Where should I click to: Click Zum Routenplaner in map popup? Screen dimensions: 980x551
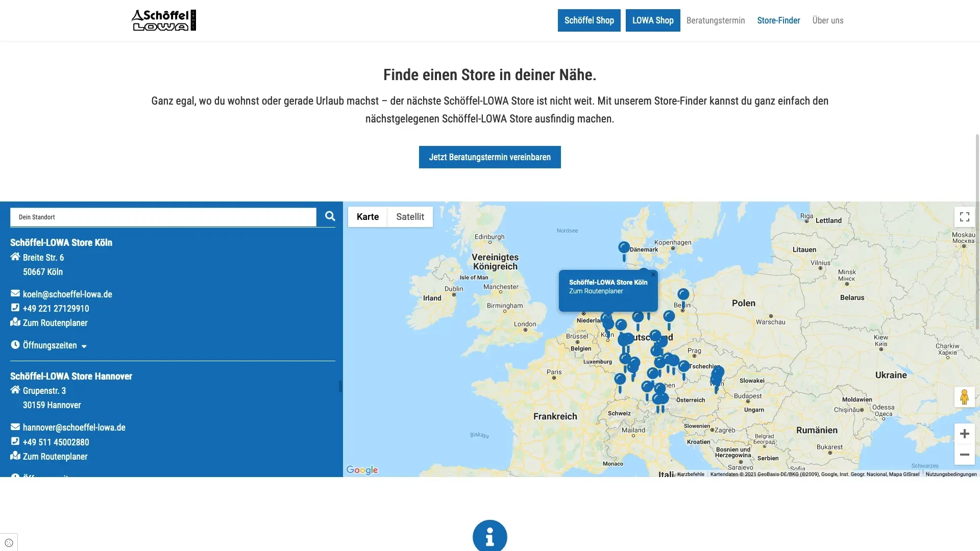click(596, 291)
